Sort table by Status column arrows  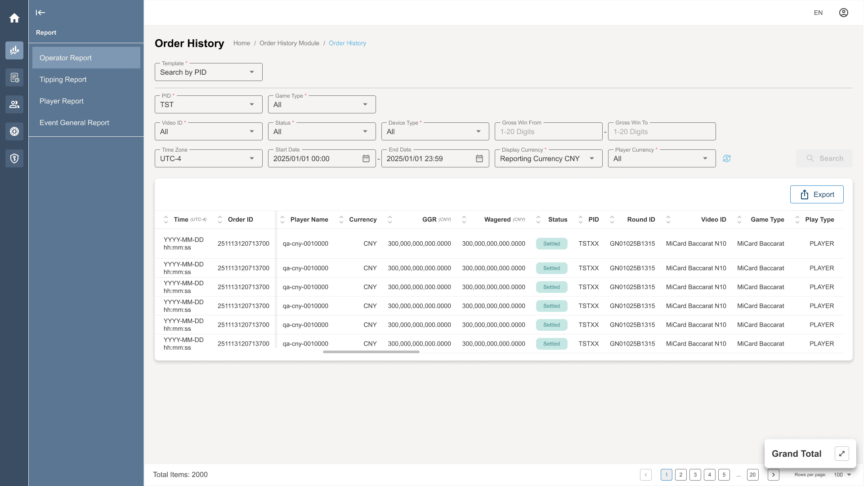click(538, 220)
